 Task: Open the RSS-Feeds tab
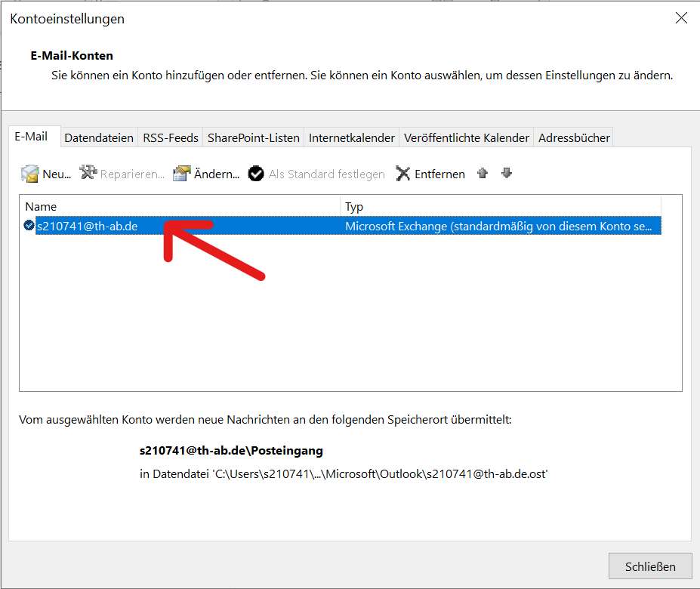tap(171, 138)
